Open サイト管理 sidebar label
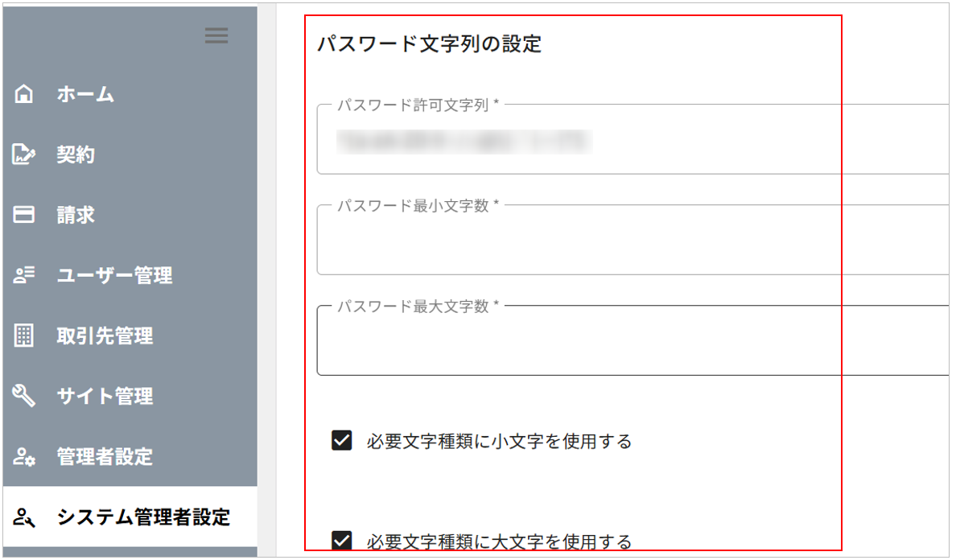The height and width of the screenshot is (560, 956). click(x=105, y=396)
